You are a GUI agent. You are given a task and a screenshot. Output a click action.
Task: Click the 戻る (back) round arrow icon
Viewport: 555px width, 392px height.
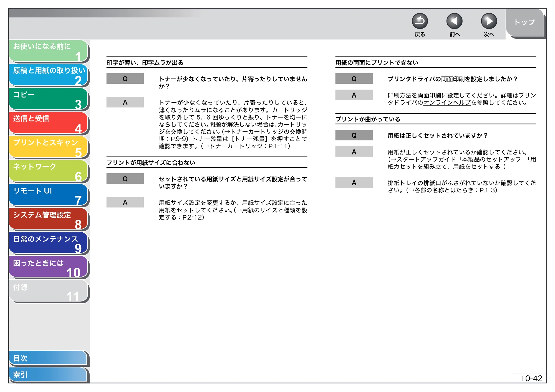[420, 21]
